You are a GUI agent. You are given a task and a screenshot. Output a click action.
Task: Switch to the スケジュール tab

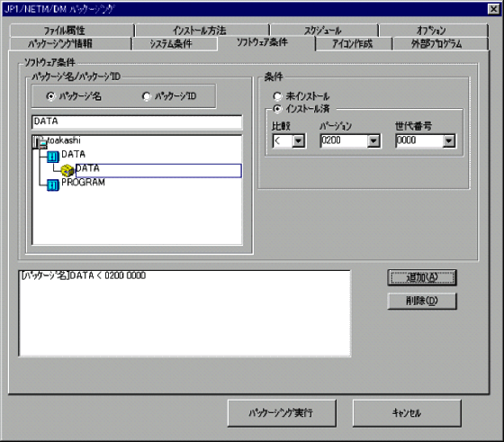pyautogui.click(x=324, y=31)
